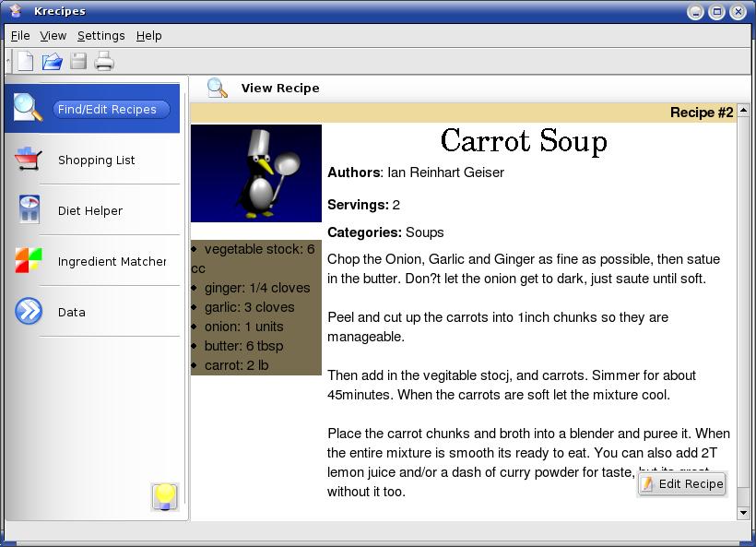Image resolution: width=756 pixels, height=547 pixels.
Task: Click the Ingredient Matcher colored squares icon
Action: pyautogui.click(x=29, y=261)
